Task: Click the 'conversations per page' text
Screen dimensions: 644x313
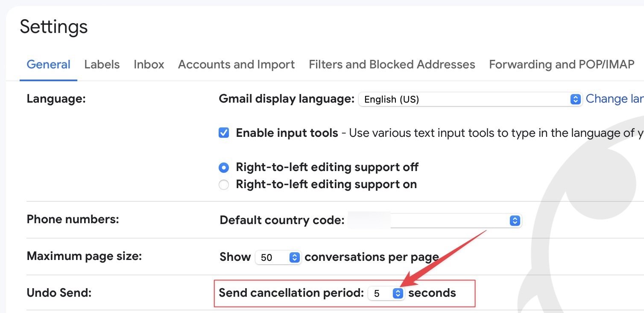Action: 372,257
